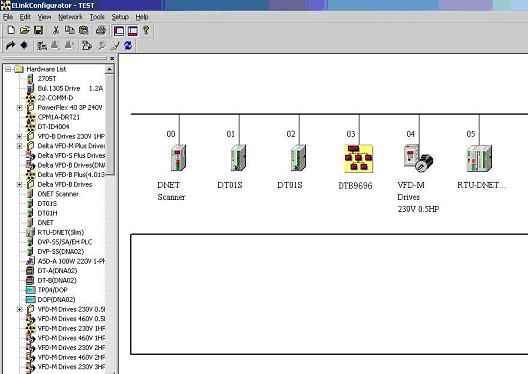Select DT01H in the hardware list

pyautogui.click(x=47, y=213)
